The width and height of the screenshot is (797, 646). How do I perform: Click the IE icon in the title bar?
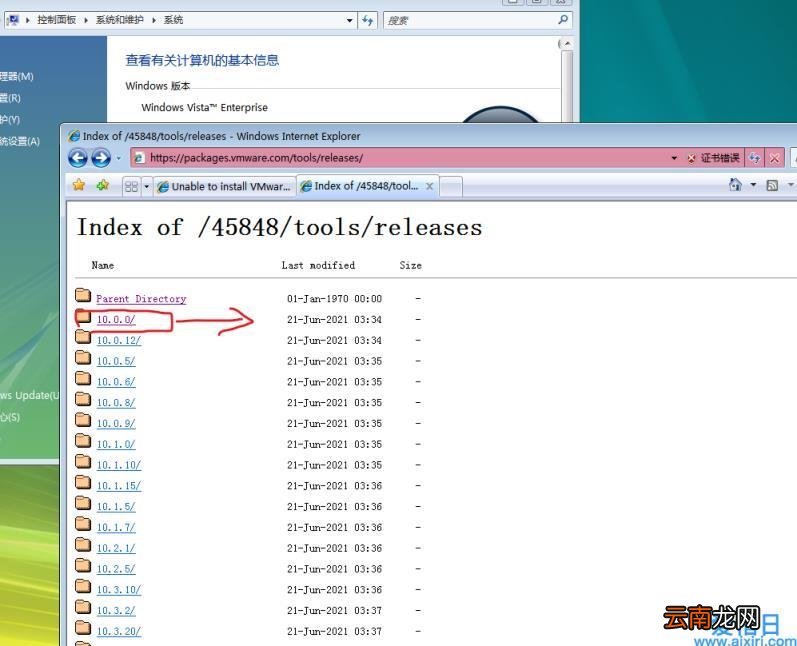click(x=74, y=136)
